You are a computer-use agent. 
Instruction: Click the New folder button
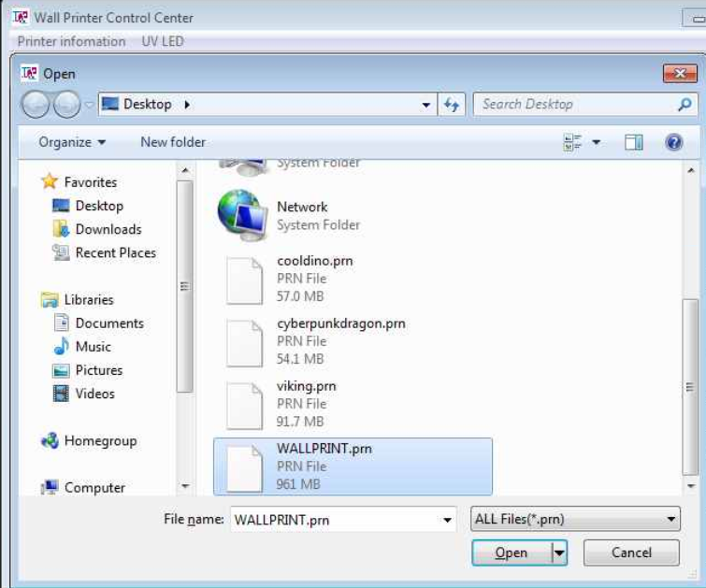[x=173, y=142]
